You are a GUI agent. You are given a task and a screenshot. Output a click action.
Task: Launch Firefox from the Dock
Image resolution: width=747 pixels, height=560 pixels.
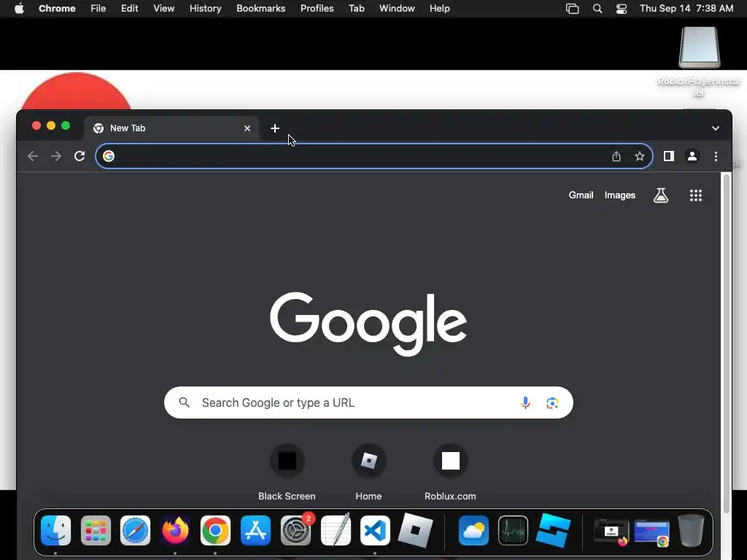click(x=175, y=531)
